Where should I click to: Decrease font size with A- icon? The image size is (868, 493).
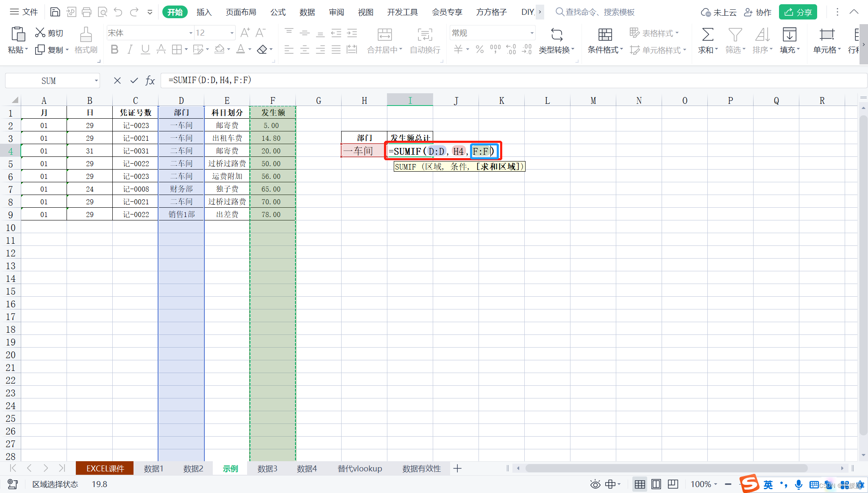261,33
